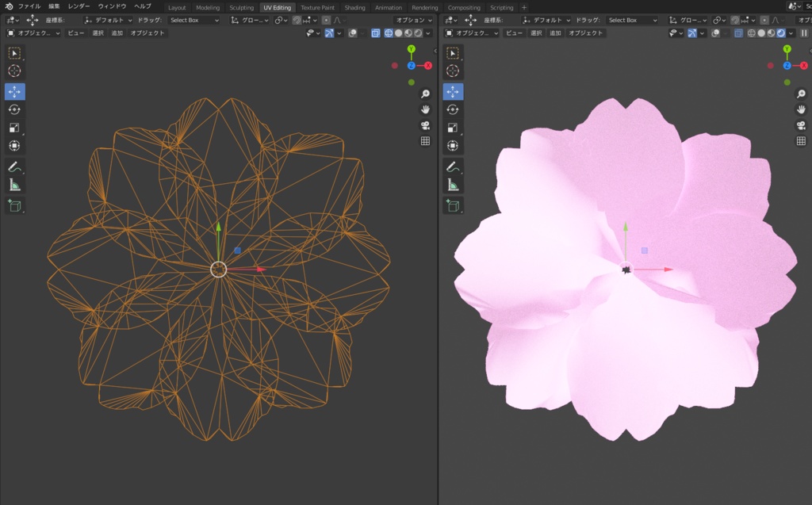This screenshot has height=505, width=812.
Task: Enable wireframe shading in left viewport header
Action: [389, 33]
